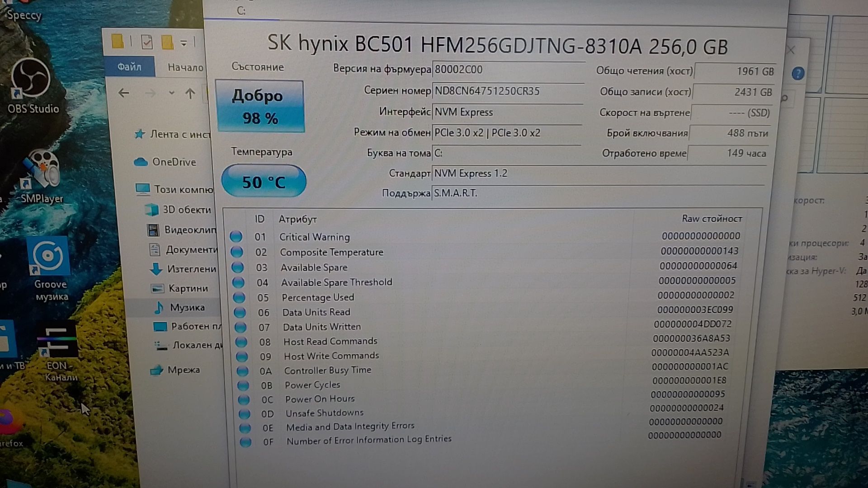The height and width of the screenshot is (488, 868).
Task: Go up one folder level in File Explorer
Action: click(190, 94)
